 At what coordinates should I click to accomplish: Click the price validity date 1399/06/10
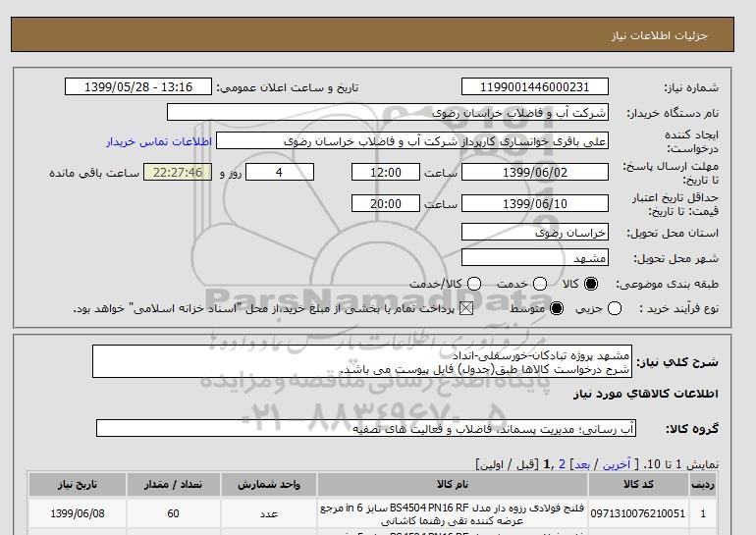535,203
